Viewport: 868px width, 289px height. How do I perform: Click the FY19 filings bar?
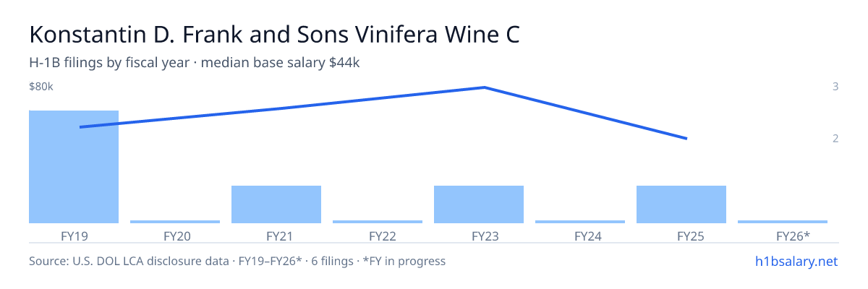74,167
